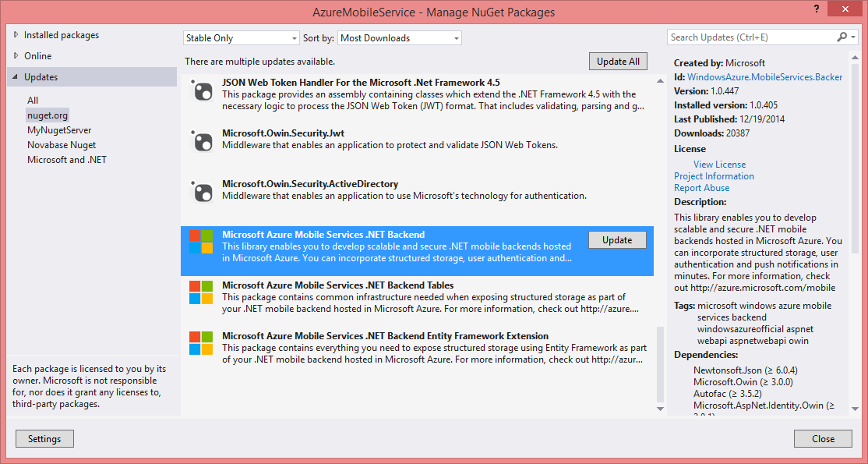Click the Last Published 12/19/2014 text
The image size is (868, 464).
(x=729, y=119)
